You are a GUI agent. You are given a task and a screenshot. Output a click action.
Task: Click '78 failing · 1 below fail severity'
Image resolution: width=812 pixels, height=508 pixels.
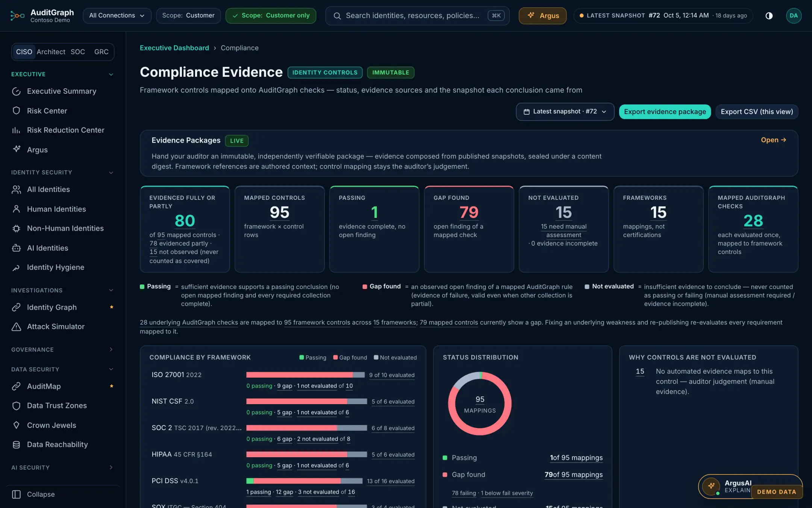pos(492,493)
